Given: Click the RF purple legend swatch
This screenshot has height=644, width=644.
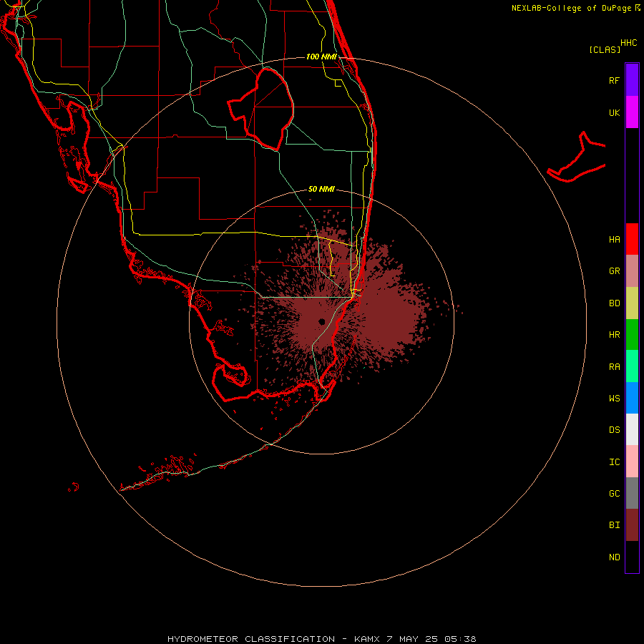Looking at the screenshot, I should point(632,80).
